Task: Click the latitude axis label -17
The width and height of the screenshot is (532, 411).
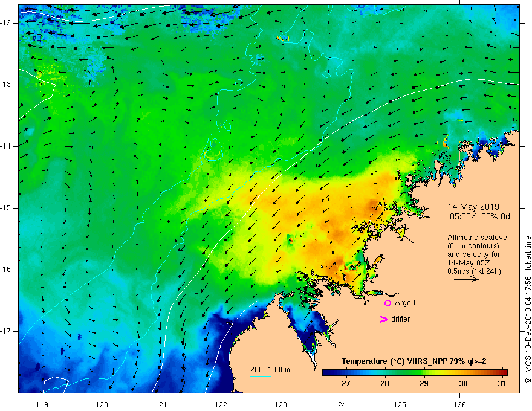Action: click(6, 331)
